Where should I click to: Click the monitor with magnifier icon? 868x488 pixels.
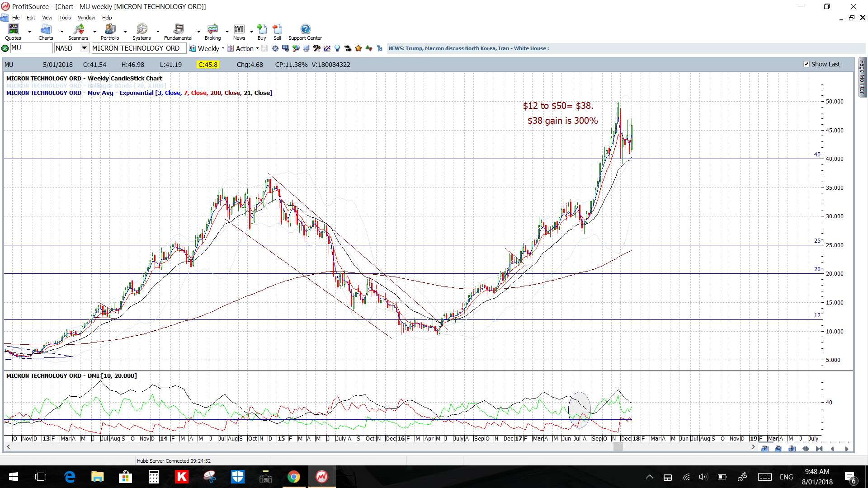pos(306,48)
